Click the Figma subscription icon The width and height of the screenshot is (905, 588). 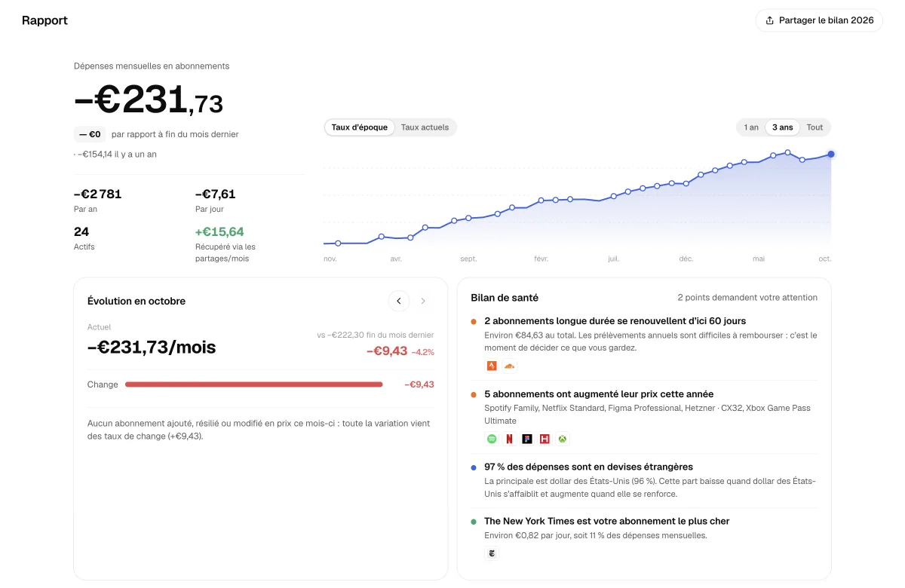[527, 439]
